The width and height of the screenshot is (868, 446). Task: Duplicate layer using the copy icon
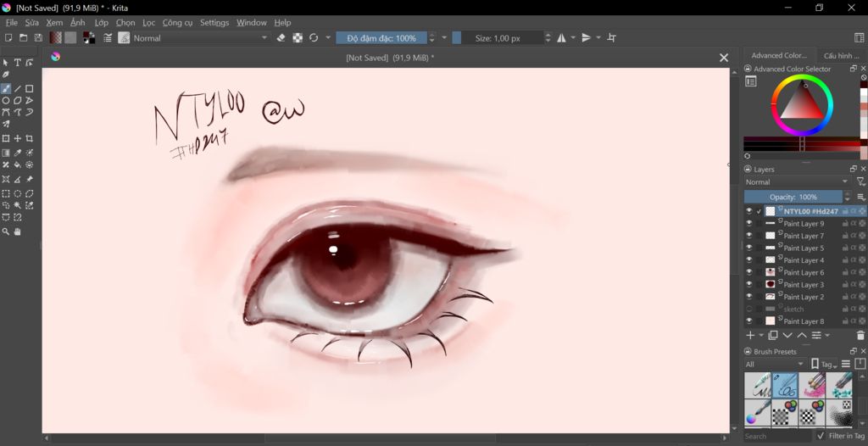773,335
